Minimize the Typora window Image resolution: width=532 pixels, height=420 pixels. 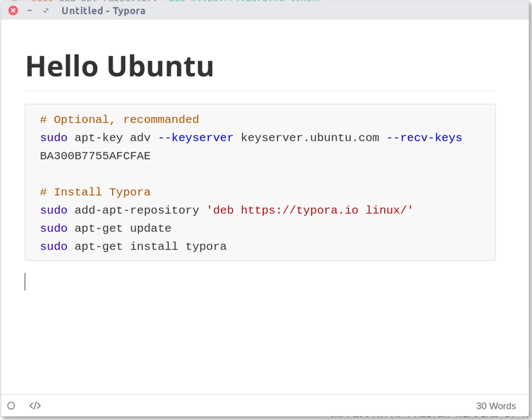point(29,11)
